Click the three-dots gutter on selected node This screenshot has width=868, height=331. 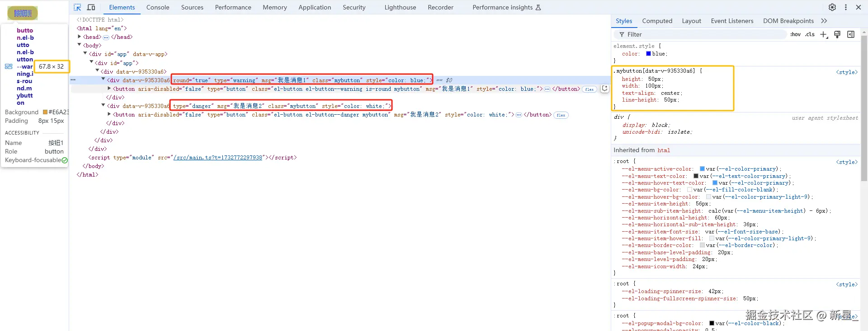[x=73, y=79]
